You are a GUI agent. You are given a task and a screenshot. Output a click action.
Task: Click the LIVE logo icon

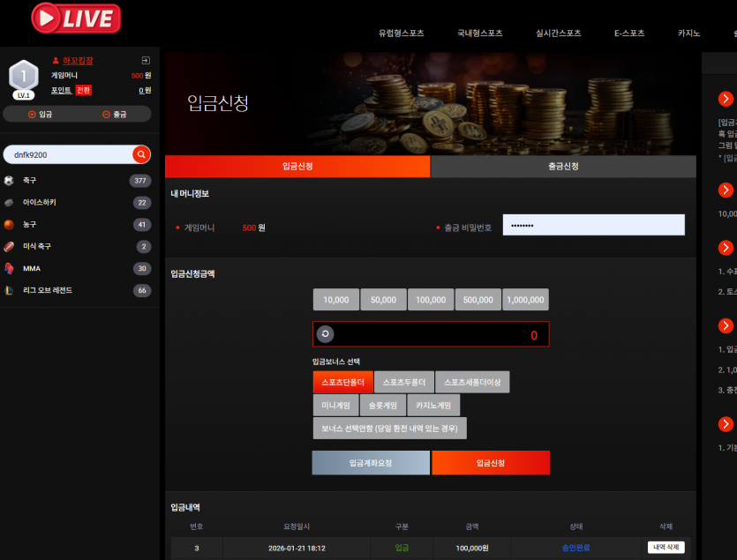(x=76, y=19)
